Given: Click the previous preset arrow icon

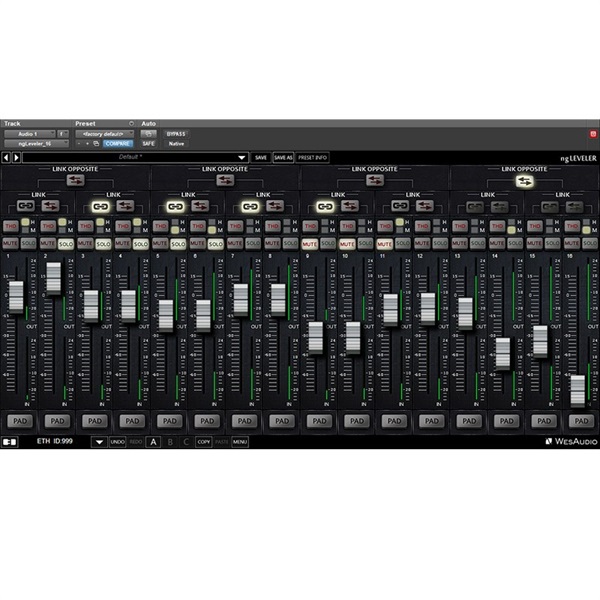Looking at the screenshot, I should [6, 157].
